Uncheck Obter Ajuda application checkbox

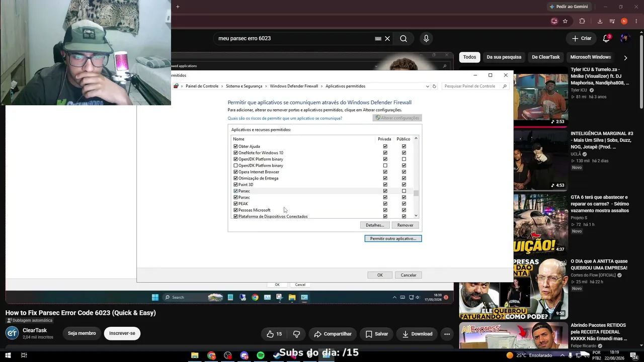235,146
